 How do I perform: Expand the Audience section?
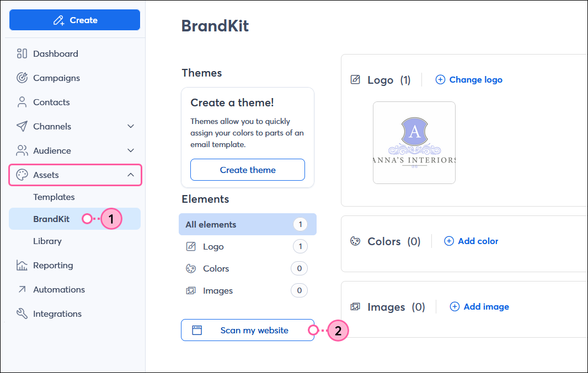tap(131, 150)
